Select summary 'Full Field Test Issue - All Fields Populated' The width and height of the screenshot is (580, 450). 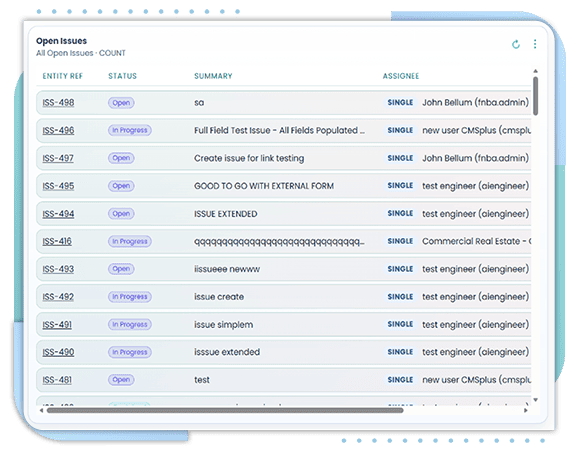[279, 131]
